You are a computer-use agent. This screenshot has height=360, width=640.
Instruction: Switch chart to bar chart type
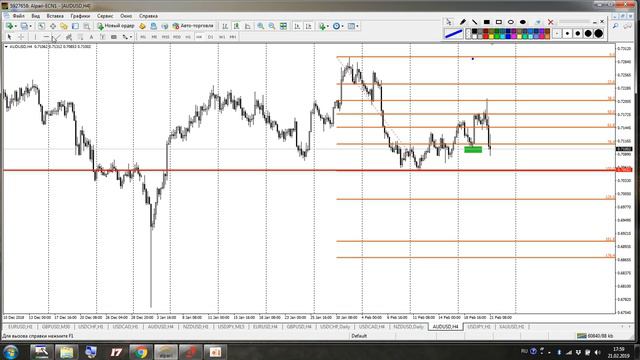tap(225, 26)
